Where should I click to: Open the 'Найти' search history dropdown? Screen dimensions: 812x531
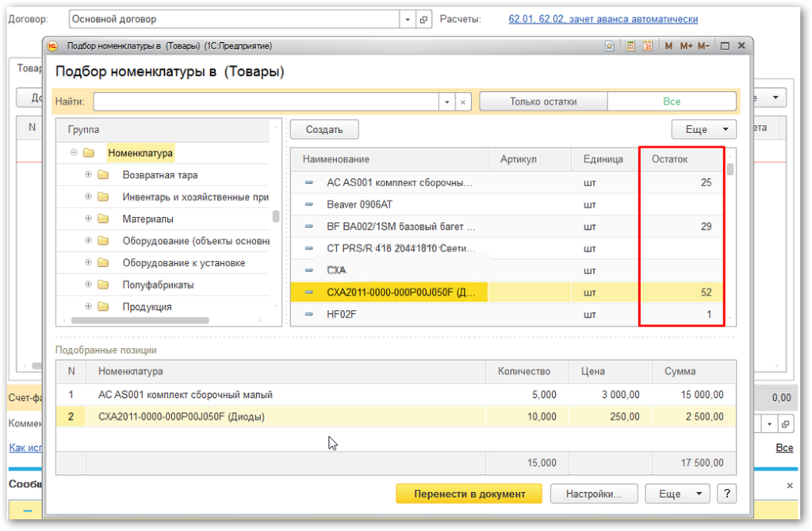coord(447,102)
